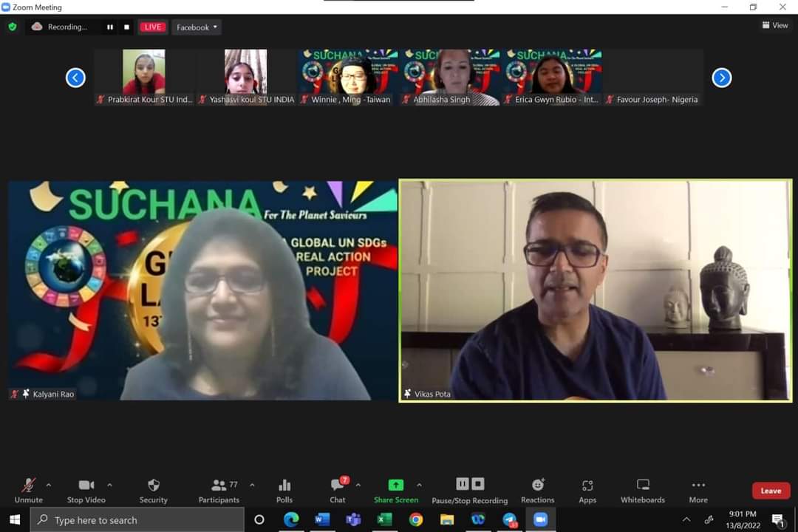Show previous participants with left arrow
The image size is (798, 532).
click(75, 78)
